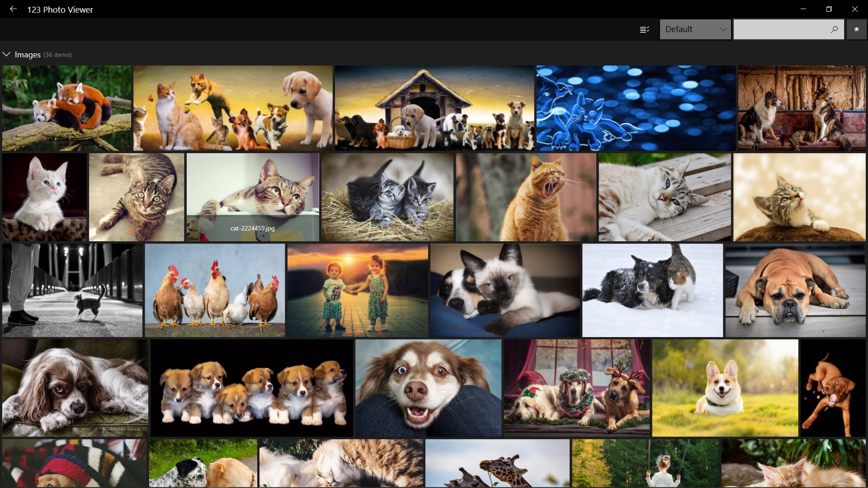Click inside the search input field

click(x=780, y=29)
